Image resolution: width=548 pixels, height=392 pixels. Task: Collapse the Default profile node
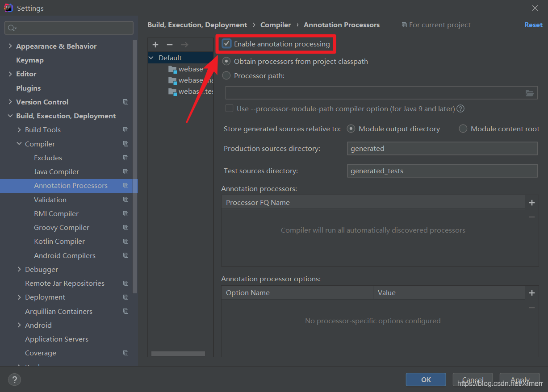(x=151, y=58)
